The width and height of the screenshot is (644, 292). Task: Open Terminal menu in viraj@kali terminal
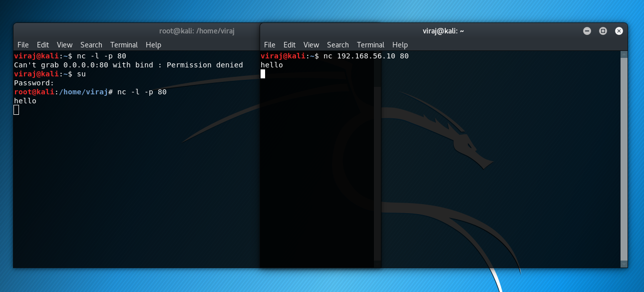(x=370, y=45)
